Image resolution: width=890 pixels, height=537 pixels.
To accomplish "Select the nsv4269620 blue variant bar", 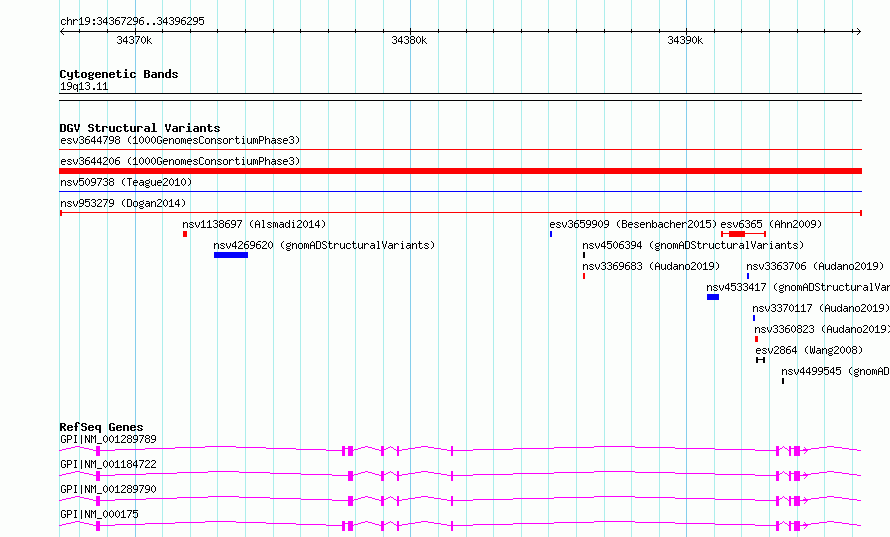I will [x=231, y=255].
